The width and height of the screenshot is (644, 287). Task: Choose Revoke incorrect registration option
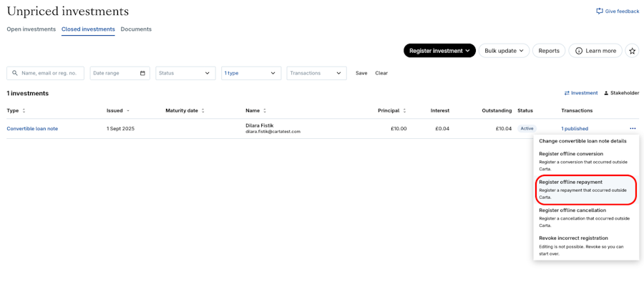tap(585, 245)
